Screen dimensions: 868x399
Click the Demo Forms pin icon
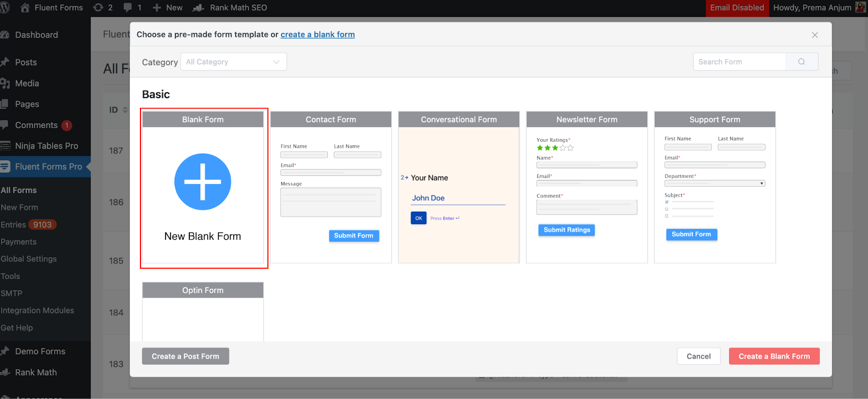click(5, 351)
